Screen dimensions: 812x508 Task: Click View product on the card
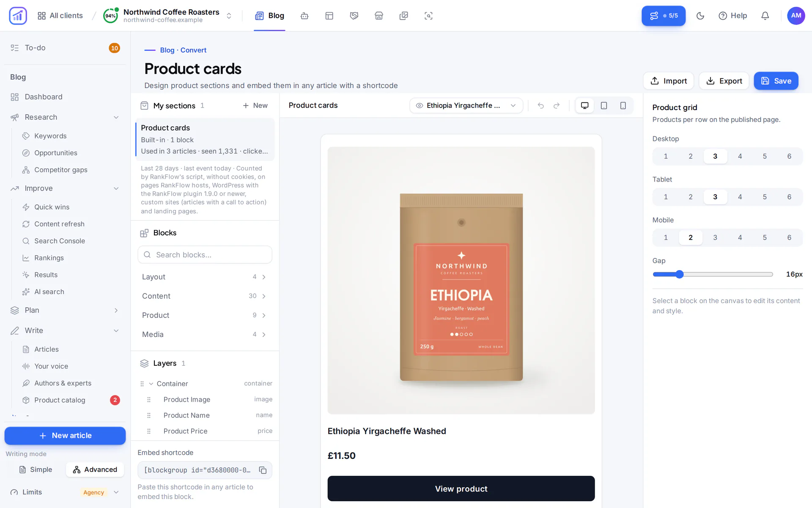click(461, 489)
